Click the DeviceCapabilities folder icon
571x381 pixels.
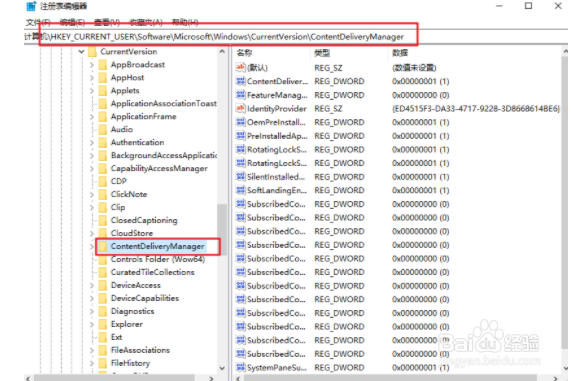(x=103, y=298)
